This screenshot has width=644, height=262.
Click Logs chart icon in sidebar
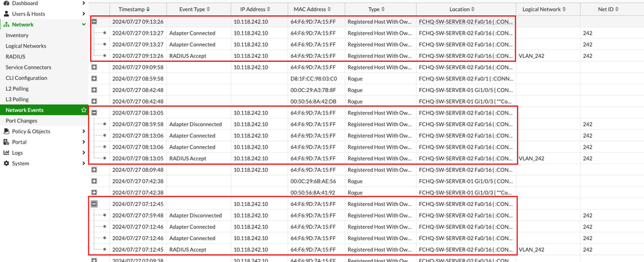pos(6,153)
